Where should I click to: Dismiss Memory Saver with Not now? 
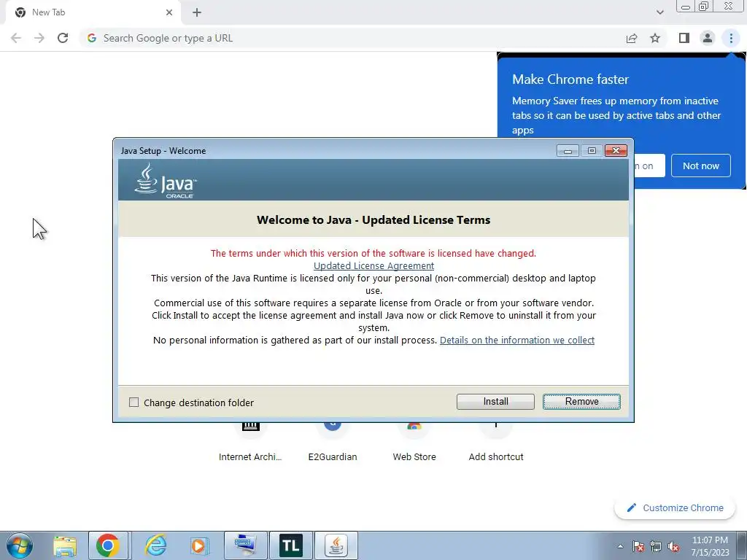click(x=701, y=166)
